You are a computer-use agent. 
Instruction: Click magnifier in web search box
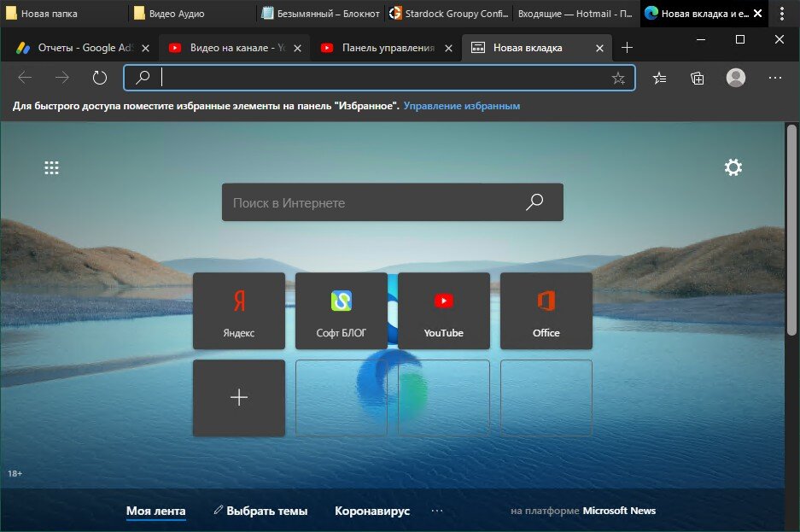[x=534, y=202]
